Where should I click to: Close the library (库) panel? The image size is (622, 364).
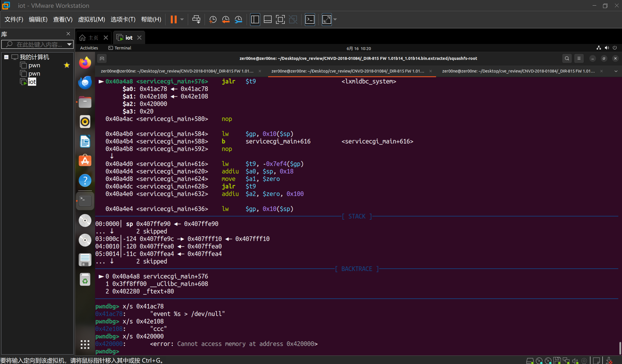[x=68, y=34]
